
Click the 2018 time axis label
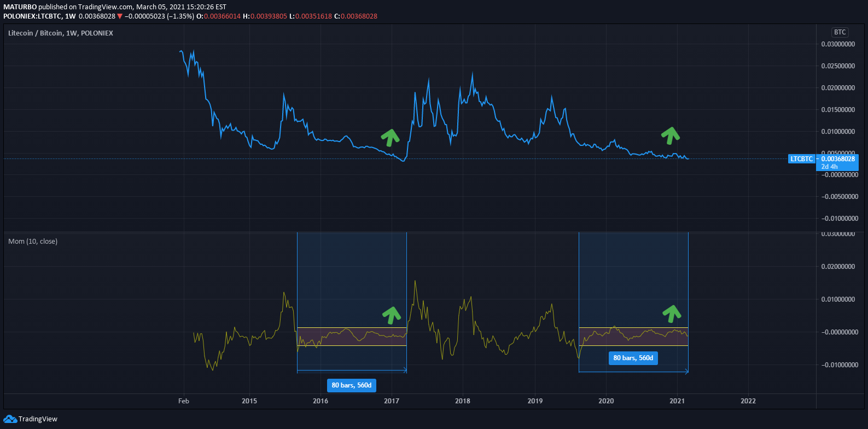point(463,401)
